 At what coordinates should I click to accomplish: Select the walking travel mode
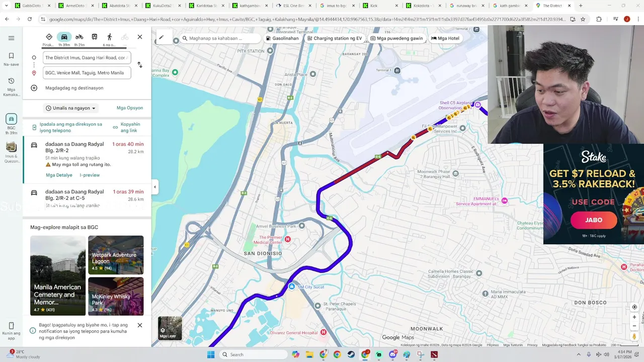[110, 37]
